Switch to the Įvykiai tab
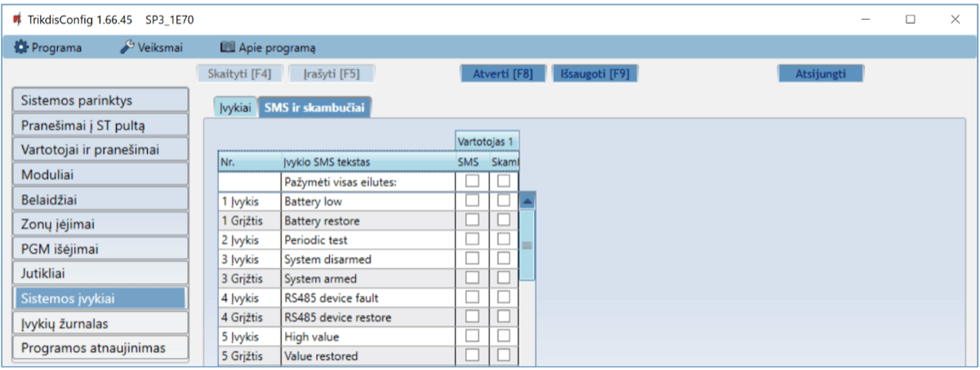This screenshot has width=980, height=370. coord(235,108)
